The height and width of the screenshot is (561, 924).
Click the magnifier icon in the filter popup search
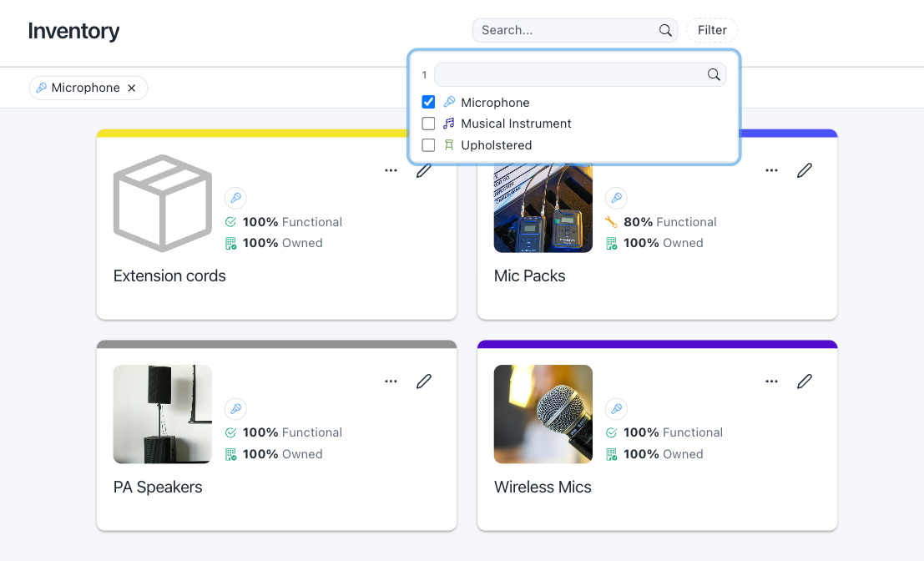(x=713, y=74)
